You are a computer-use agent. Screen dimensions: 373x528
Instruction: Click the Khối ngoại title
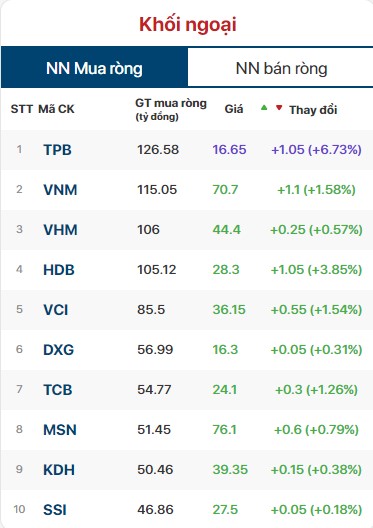tap(188, 25)
